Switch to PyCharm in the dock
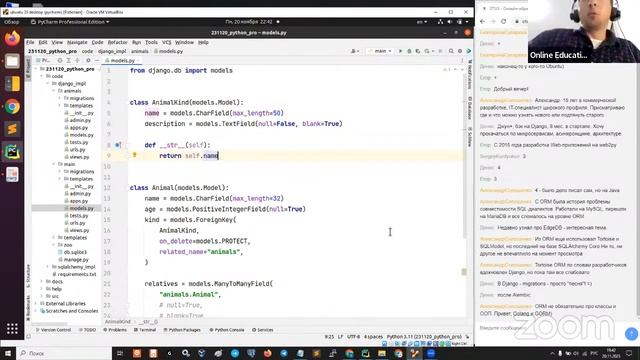640x360 pixels. 12,152
